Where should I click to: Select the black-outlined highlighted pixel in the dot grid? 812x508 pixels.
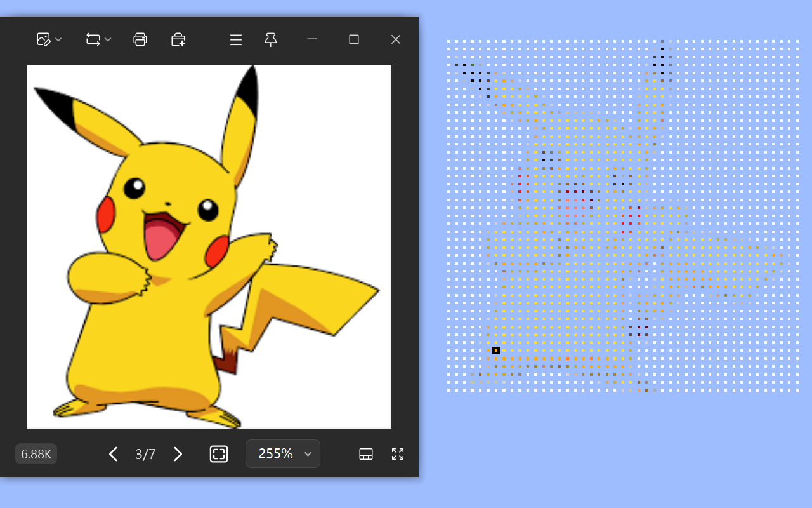click(496, 351)
